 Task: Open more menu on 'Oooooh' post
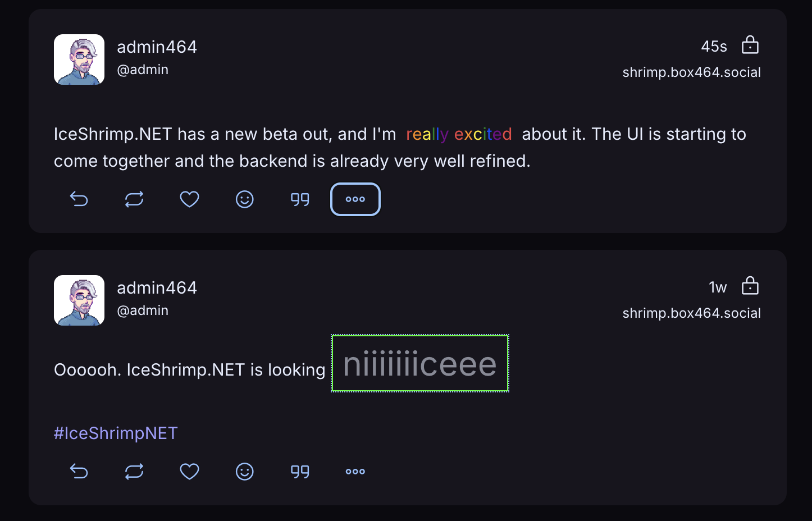pos(355,472)
